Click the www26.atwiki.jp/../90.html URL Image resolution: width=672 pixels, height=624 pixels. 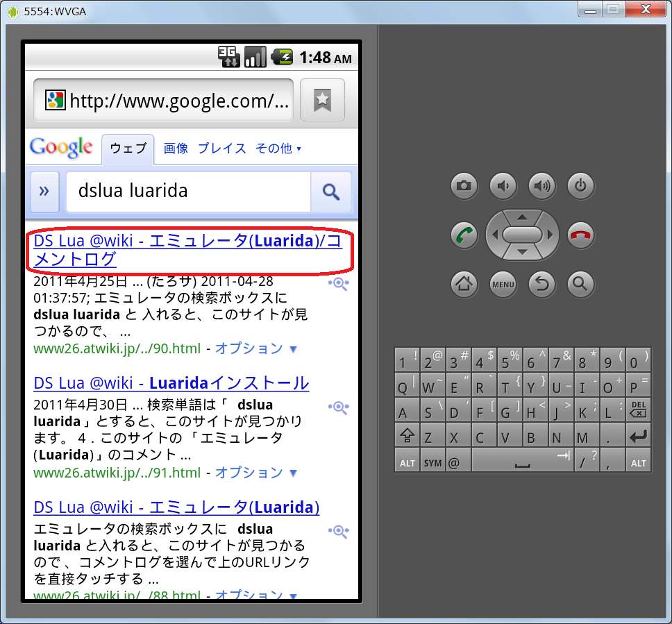tap(117, 348)
